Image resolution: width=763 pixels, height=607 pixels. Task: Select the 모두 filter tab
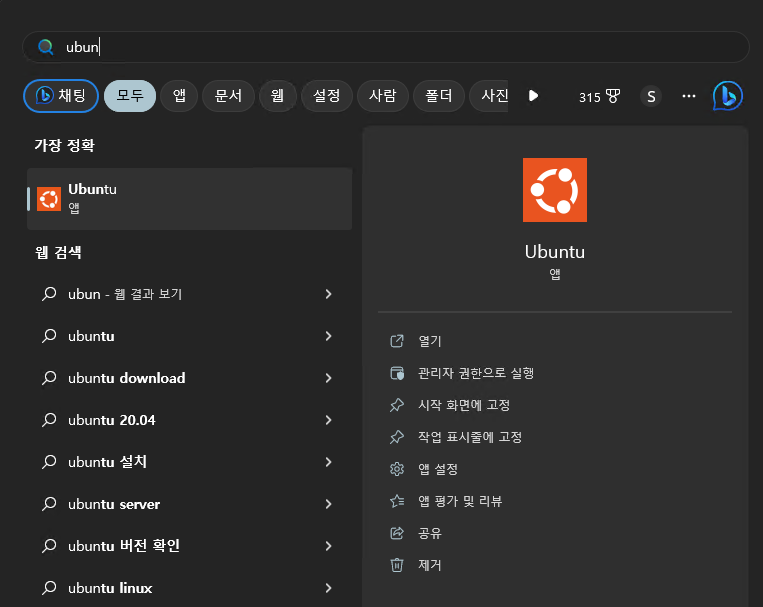(130, 96)
